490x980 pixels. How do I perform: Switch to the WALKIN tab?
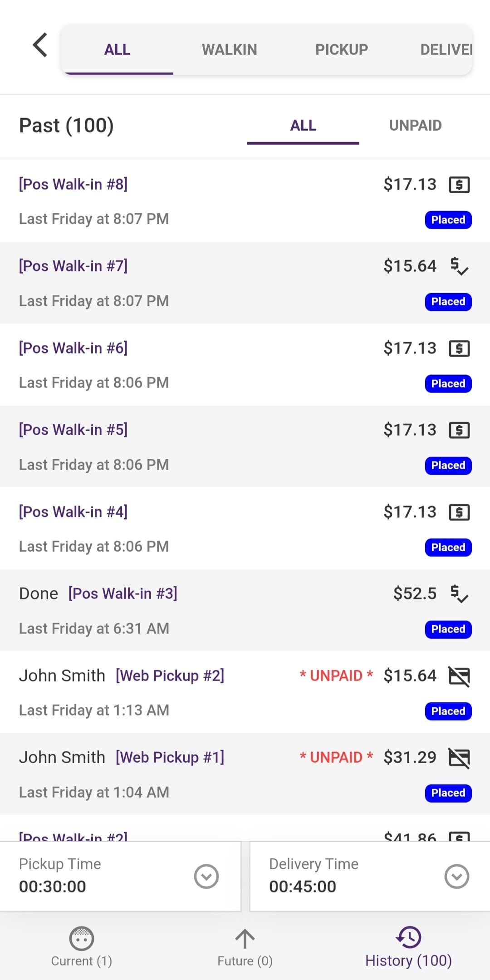point(229,49)
